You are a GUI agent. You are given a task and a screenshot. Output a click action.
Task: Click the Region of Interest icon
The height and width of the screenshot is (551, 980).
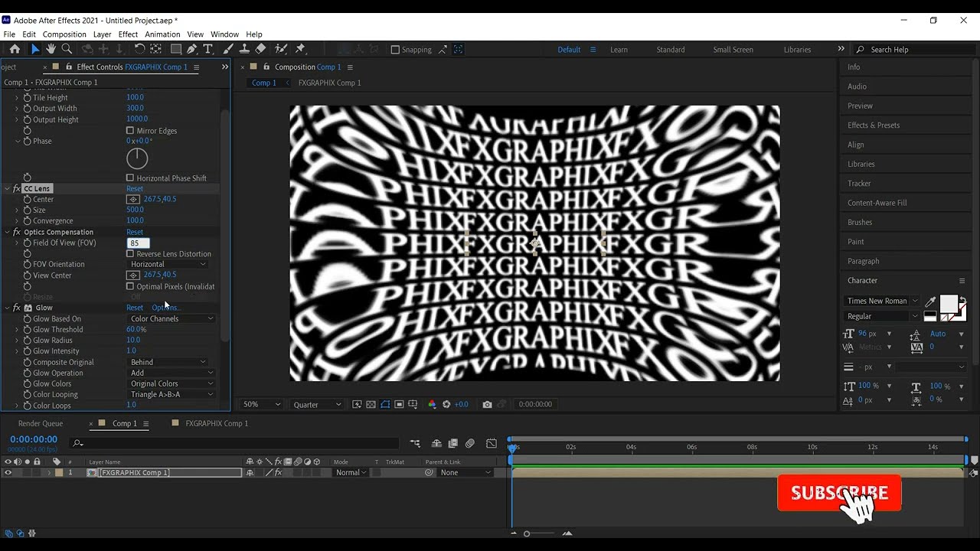399,404
